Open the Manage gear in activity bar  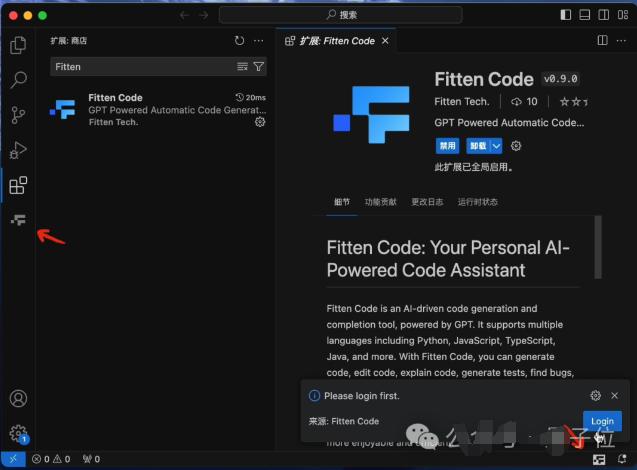(x=18, y=433)
